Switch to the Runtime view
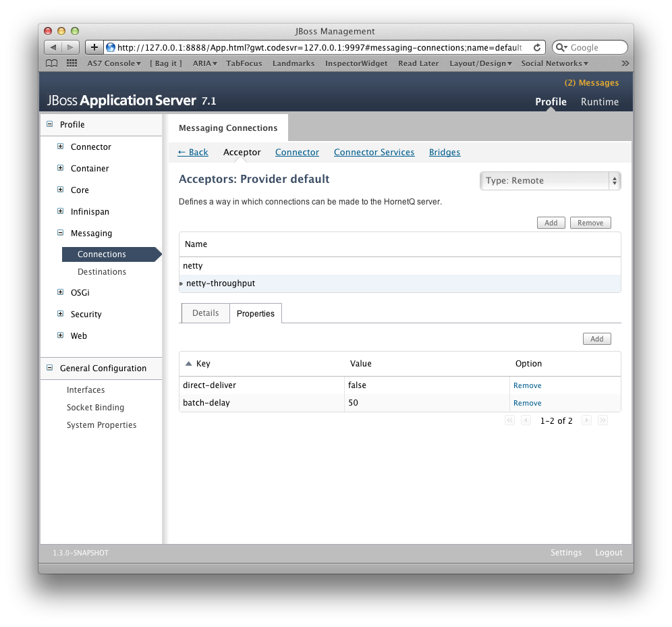The image size is (672, 627). (600, 101)
